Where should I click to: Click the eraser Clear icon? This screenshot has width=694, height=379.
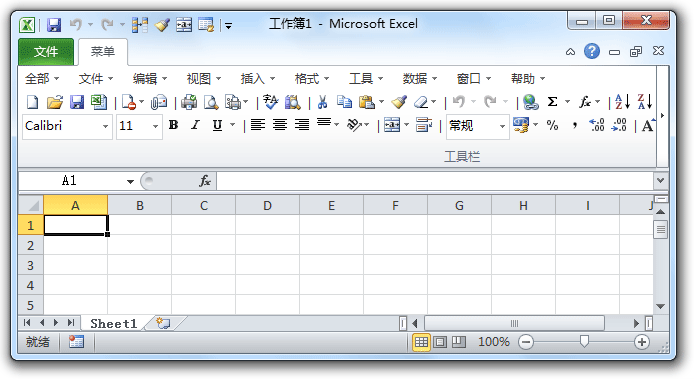[421, 102]
